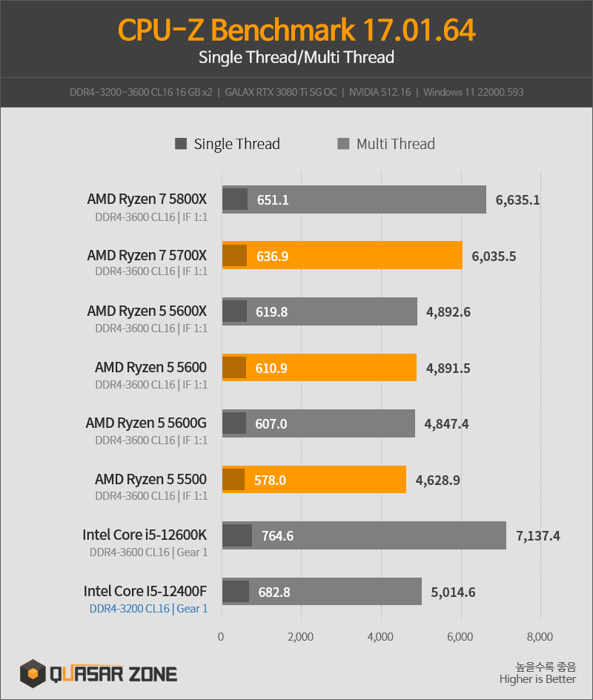
Task: Click the Intel Core i5-12600K bar
Action: 364,535
